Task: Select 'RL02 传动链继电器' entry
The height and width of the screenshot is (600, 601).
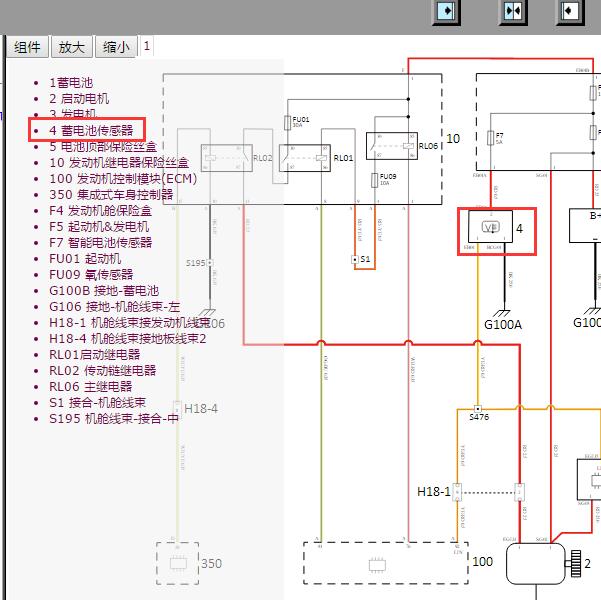Action: 103,371
